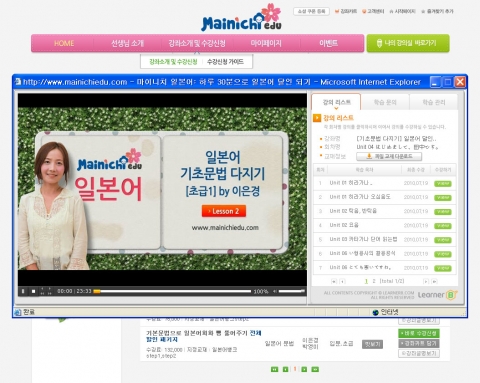480x383 pixels.
Task: Click HOME in the pink navigation bar
Action: pyautogui.click(x=64, y=43)
